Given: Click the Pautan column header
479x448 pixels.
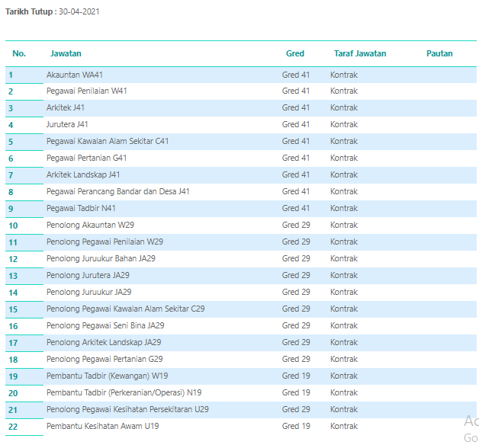Looking at the screenshot, I should click(439, 53).
